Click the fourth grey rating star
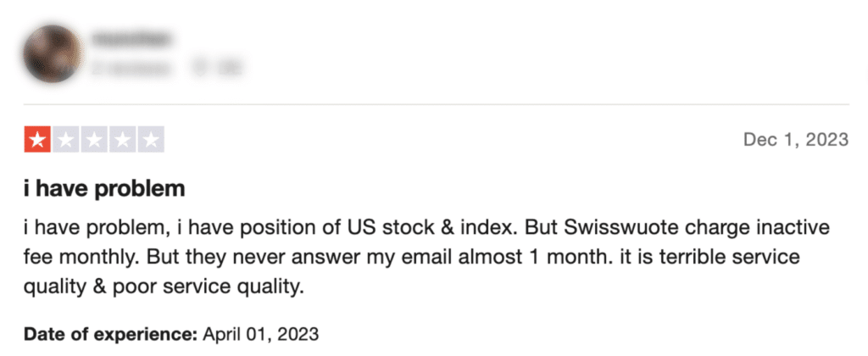This screenshot has height=356, width=868. pyautogui.click(x=122, y=140)
